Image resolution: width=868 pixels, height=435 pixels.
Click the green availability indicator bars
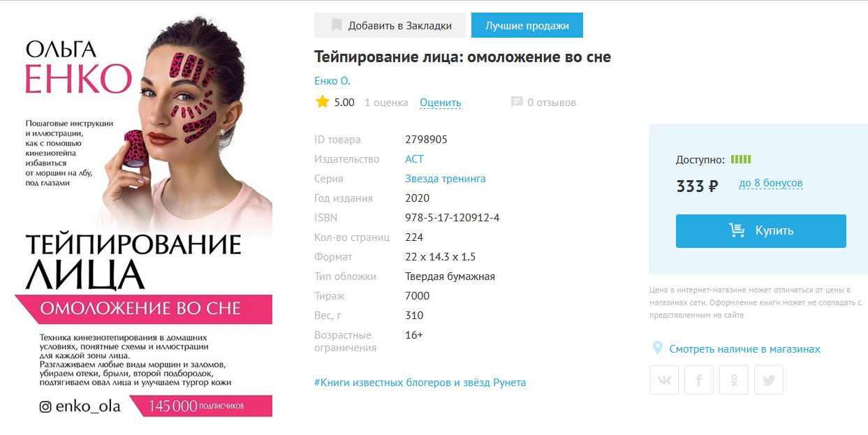point(741,159)
